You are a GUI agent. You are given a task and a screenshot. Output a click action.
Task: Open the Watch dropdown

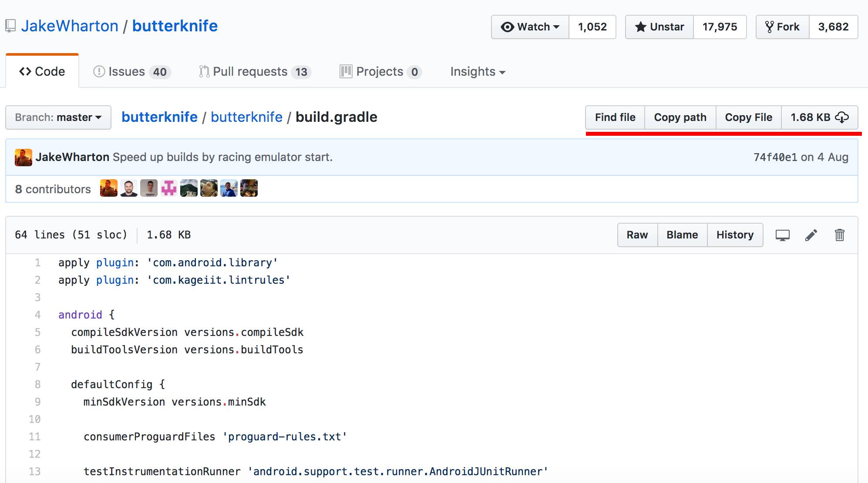pyautogui.click(x=530, y=27)
